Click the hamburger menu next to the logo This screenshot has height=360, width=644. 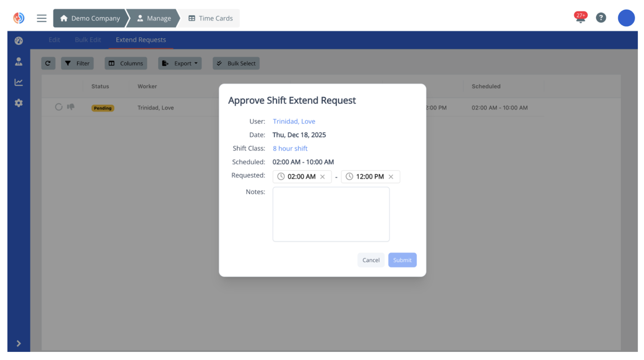(x=42, y=18)
